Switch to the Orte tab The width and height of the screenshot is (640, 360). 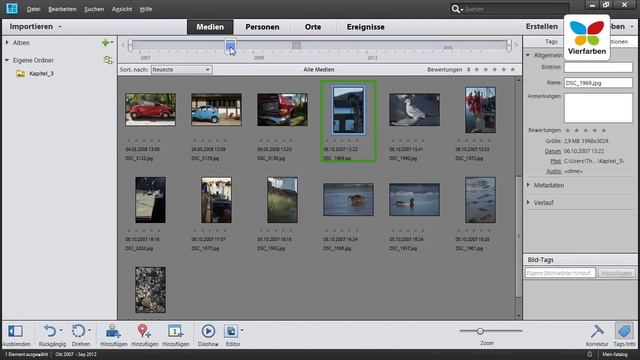(x=313, y=27)
